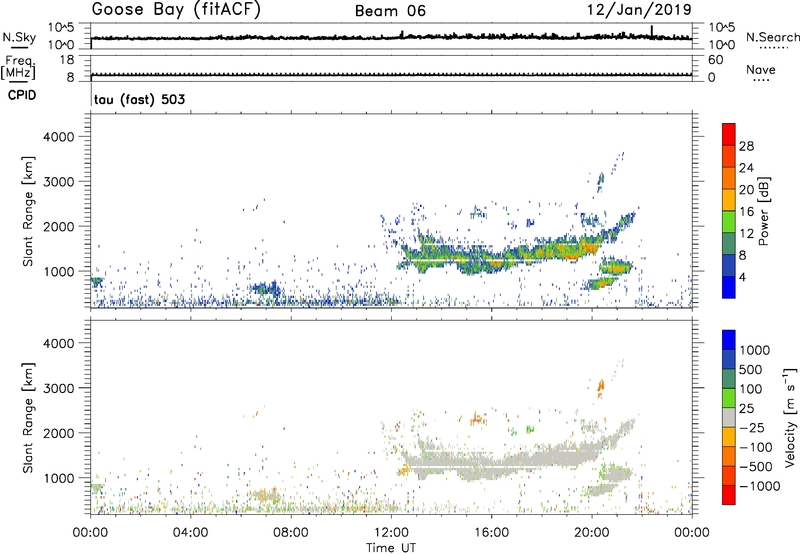Click the '4000' tick of the power panel
Image resolution: width=800 pixels, height=554 pixels.
point(59,137)
